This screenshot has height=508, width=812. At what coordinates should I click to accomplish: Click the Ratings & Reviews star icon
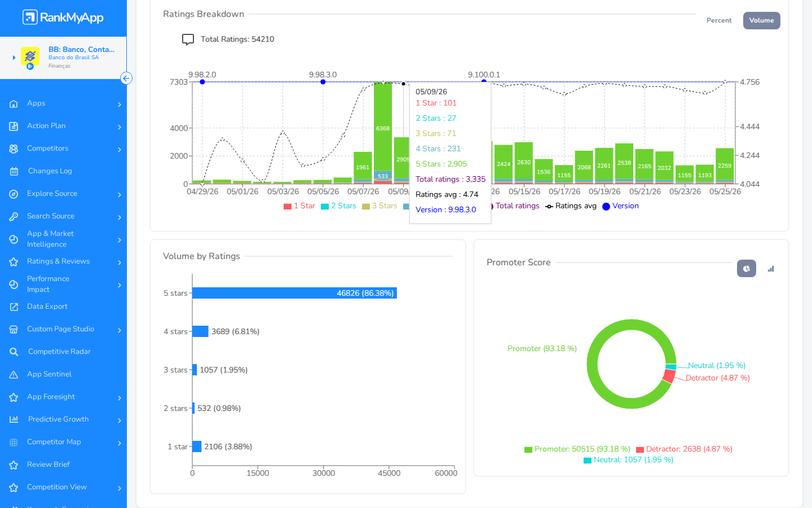coord(14,262)
